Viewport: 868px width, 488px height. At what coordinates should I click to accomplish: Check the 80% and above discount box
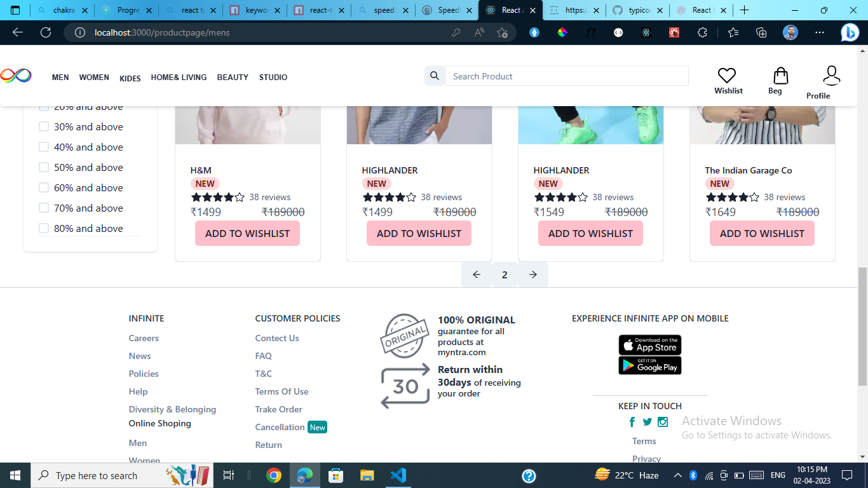44,228
